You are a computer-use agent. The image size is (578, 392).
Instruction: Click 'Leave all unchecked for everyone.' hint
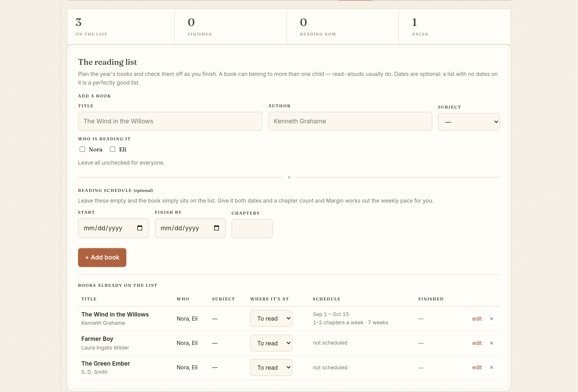tap(121, 163)
